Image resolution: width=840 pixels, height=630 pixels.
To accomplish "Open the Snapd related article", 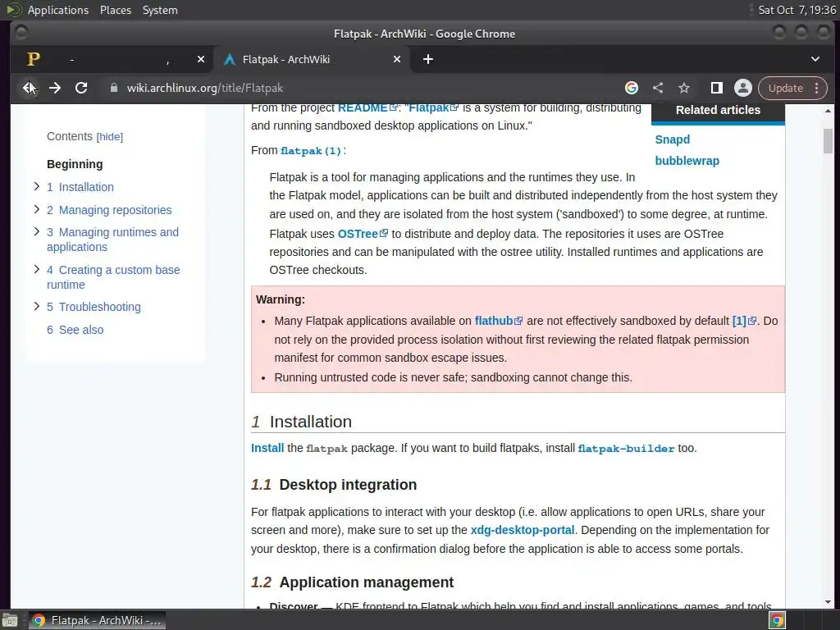I will coord(673,139).
